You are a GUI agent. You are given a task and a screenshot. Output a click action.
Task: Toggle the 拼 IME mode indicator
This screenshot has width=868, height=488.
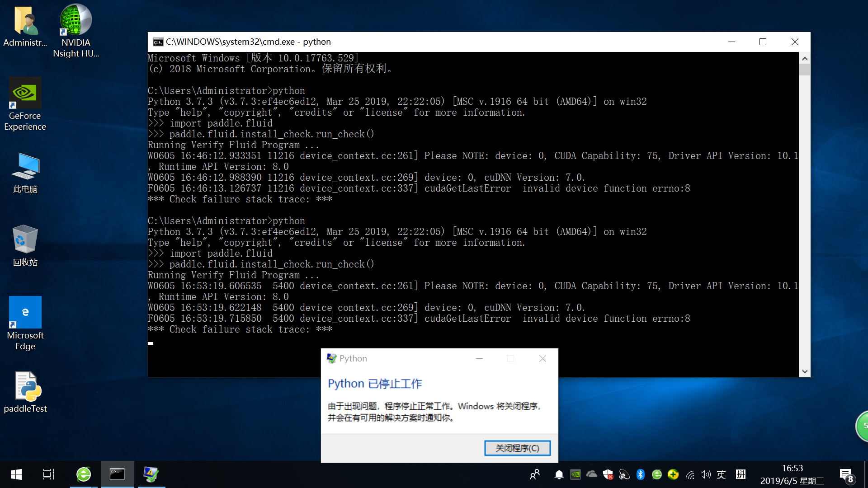click(x=741, y=474)
